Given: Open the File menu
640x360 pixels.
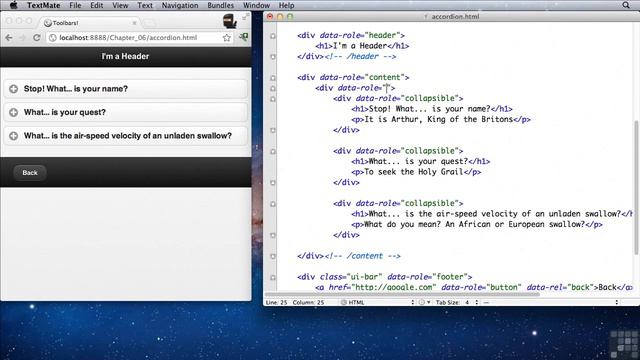Looking at the screenshot, I should (75, 5).
